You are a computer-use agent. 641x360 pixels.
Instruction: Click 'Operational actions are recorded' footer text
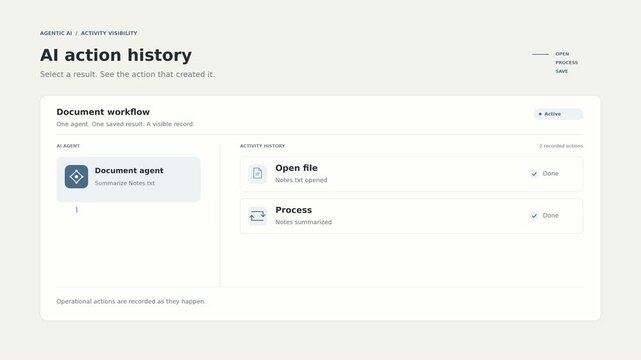coord(131,302)
